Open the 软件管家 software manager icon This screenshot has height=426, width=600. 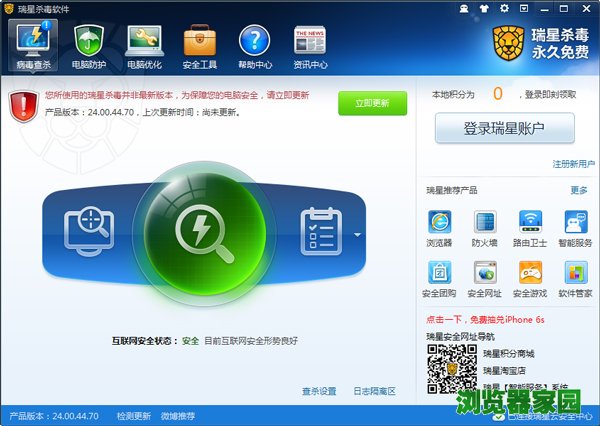coord(575,279)
